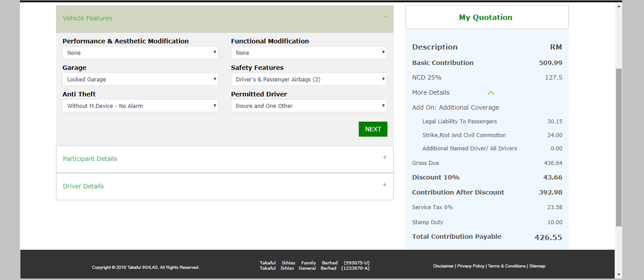Click the Total Contribution Payable label
This screenshot has height=280, width=644.
coord(457,237)
